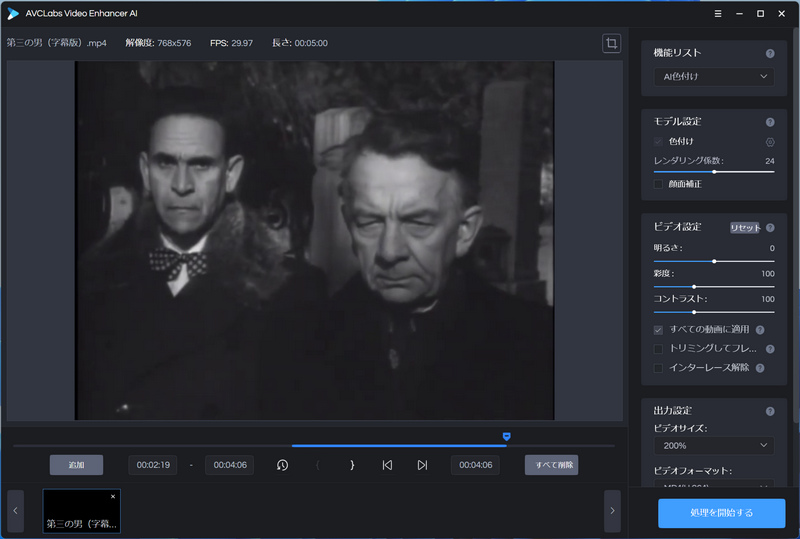
Task: Click the FPS value 29.97
Action: click(241, 43)
